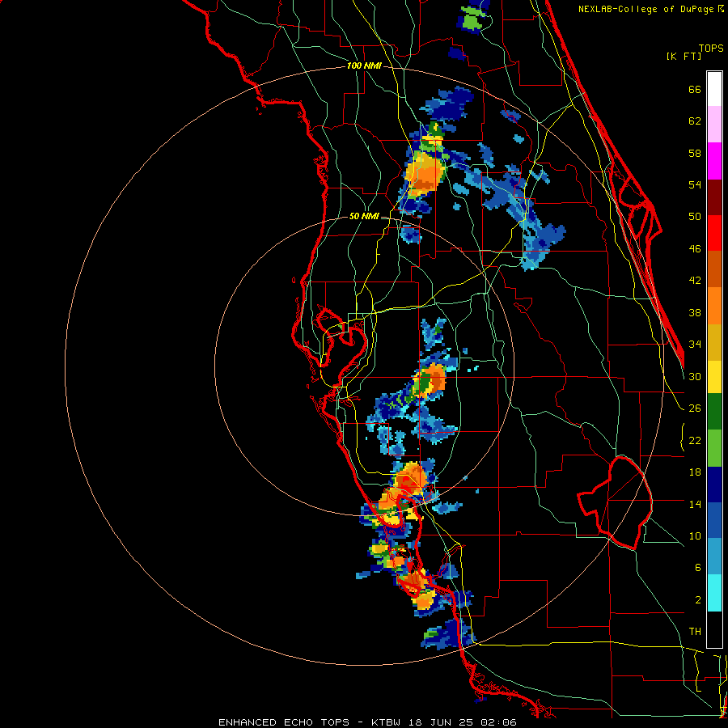Select the light pink legend swatch
728x728 pixels.
[714, 124]
